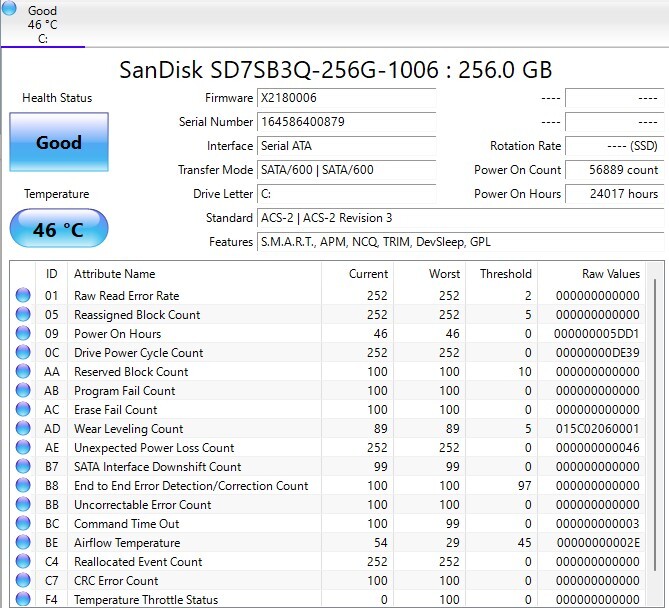The image size is (669, 608).
Task: Click the status orb for Command Time Out
Action: tap(23, 524)
